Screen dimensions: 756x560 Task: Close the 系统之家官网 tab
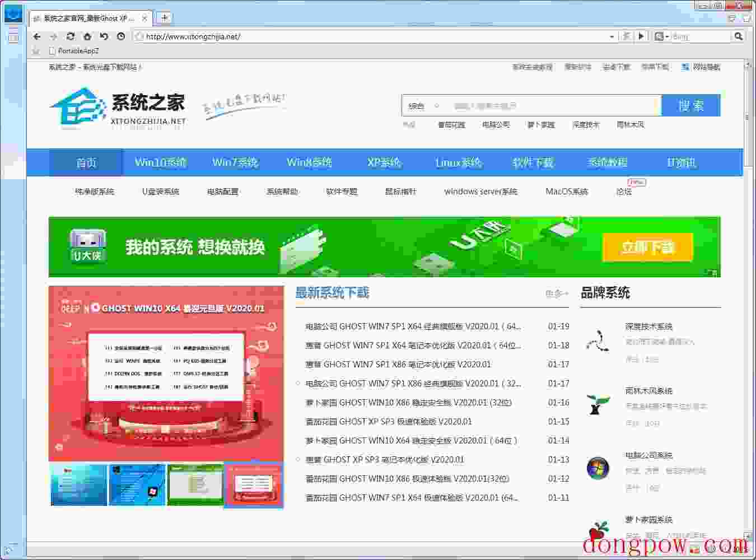[144, 18]
